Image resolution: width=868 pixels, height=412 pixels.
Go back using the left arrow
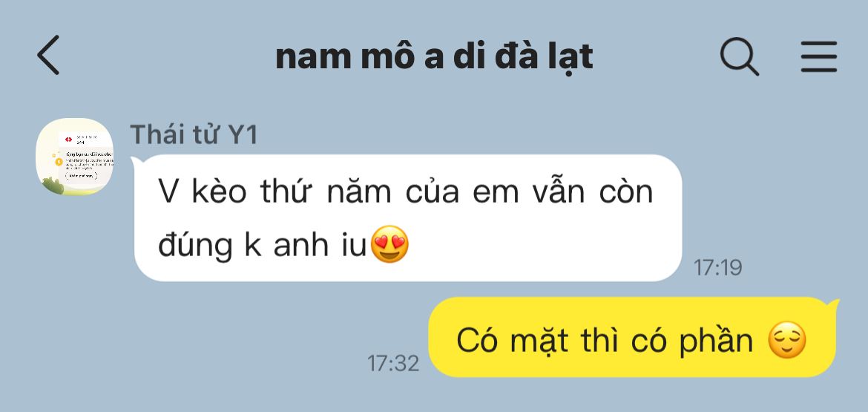tap(48, 55)
